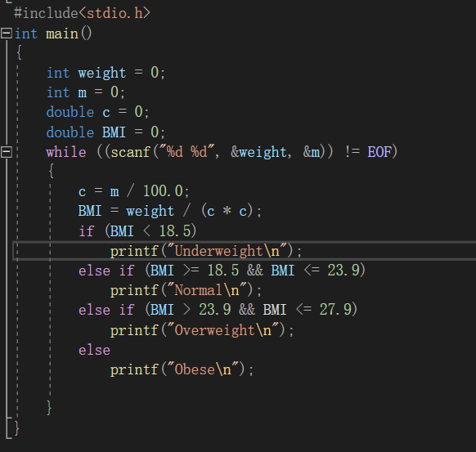
Task: Click the 'double BMI = 0;' line
Action: click(106, 132)
